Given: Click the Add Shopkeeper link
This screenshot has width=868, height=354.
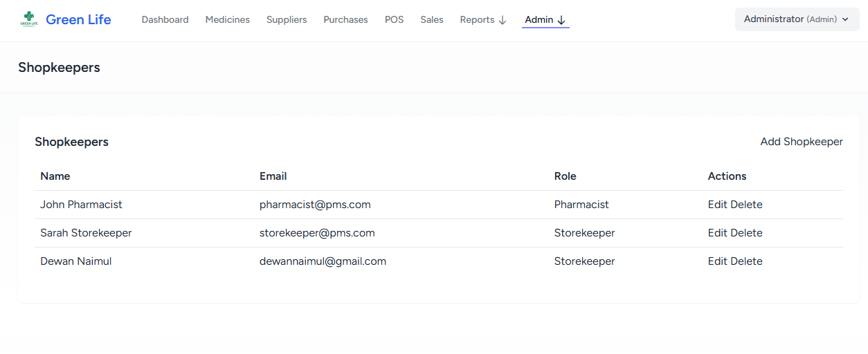Looking at the screenshot, I should pyautogui.click(x=801, y=142).
